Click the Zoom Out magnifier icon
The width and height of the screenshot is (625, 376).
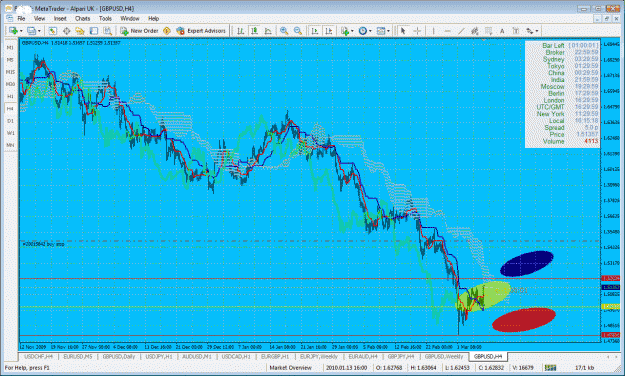tap(298, 31)
